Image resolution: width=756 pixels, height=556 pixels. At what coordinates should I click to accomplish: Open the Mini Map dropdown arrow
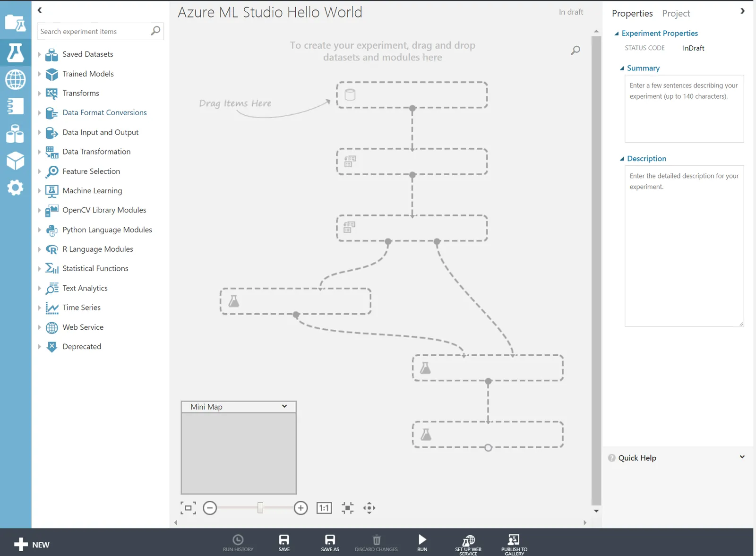point(284,406)
